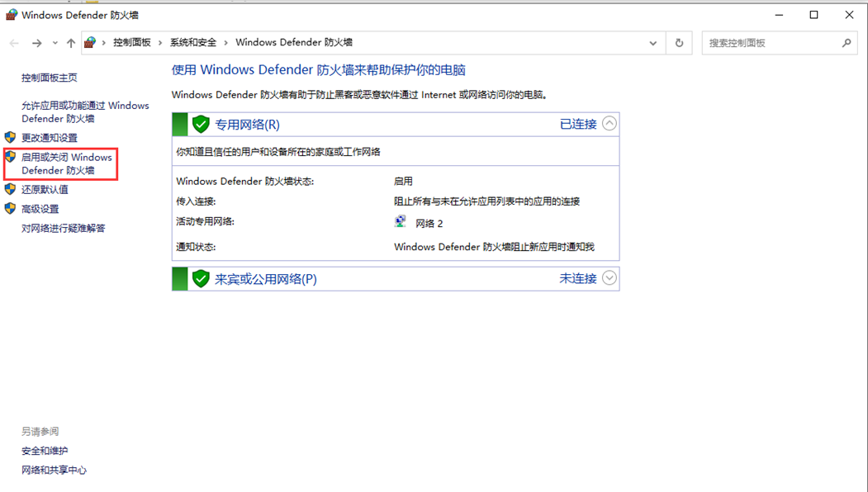This screenshot has width=868, height=492.
Task: Click shield icon beside 启用或关闭 Windows Defender
Action: (10, 157)
